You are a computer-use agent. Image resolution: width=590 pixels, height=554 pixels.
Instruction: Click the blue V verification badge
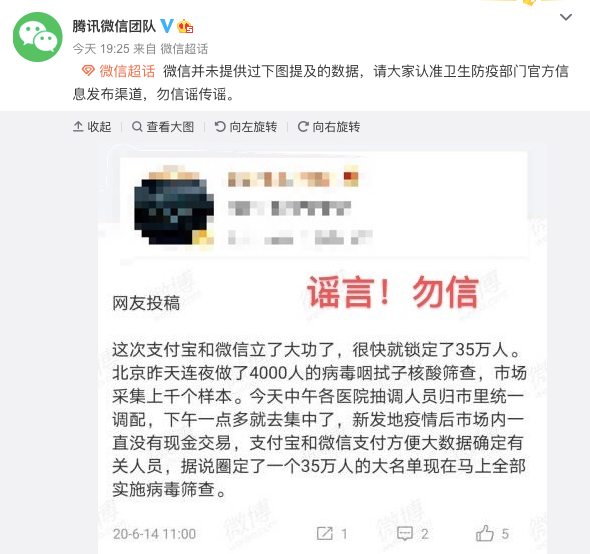tap(167, 26)
